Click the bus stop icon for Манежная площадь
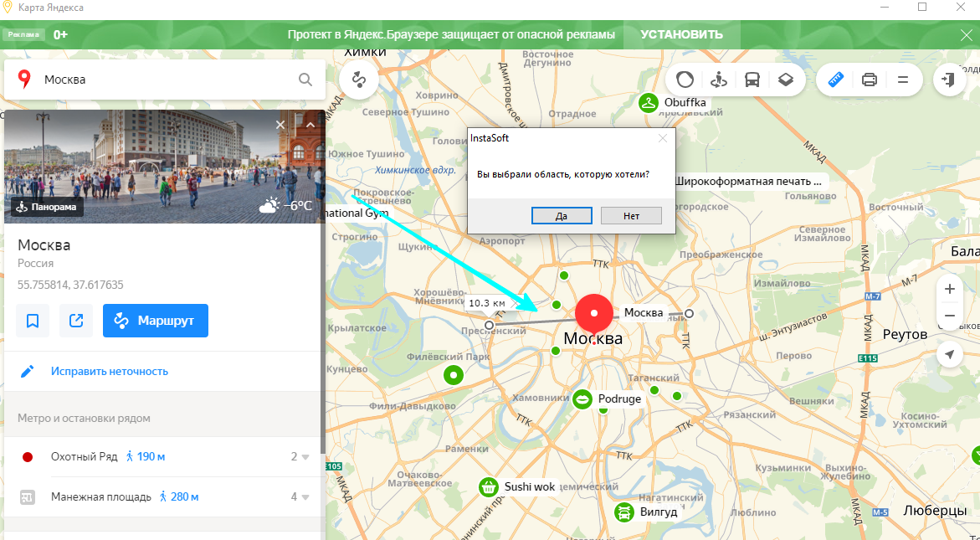 pos(27,496)
